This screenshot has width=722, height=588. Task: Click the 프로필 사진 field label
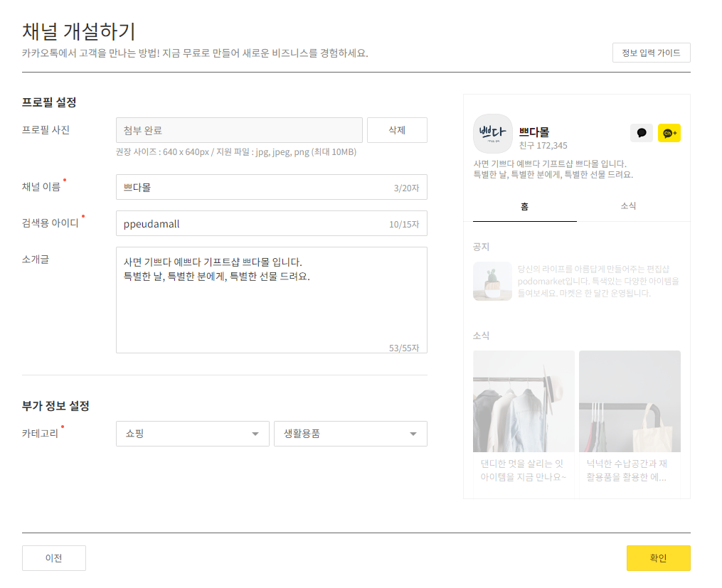pyautogui.click(x=46, y=130)
